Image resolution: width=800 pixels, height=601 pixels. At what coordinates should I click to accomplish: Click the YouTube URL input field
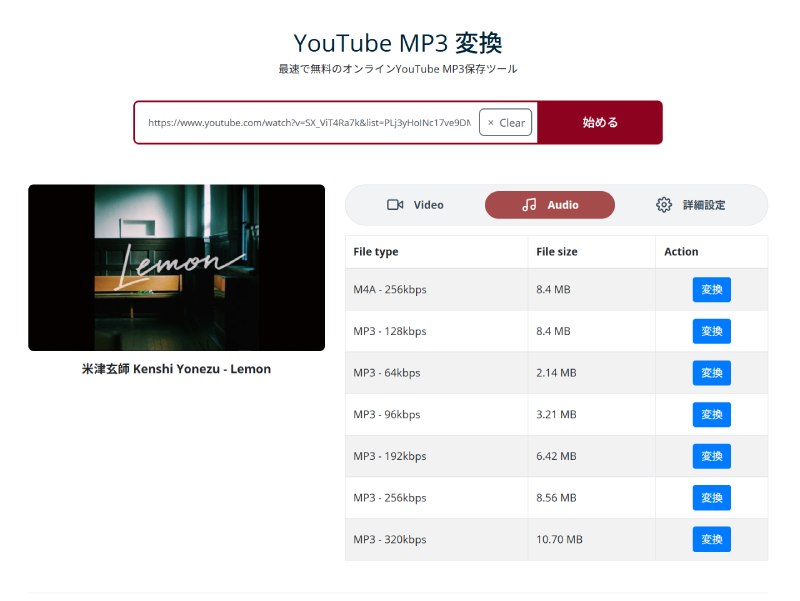click(309, 122)
